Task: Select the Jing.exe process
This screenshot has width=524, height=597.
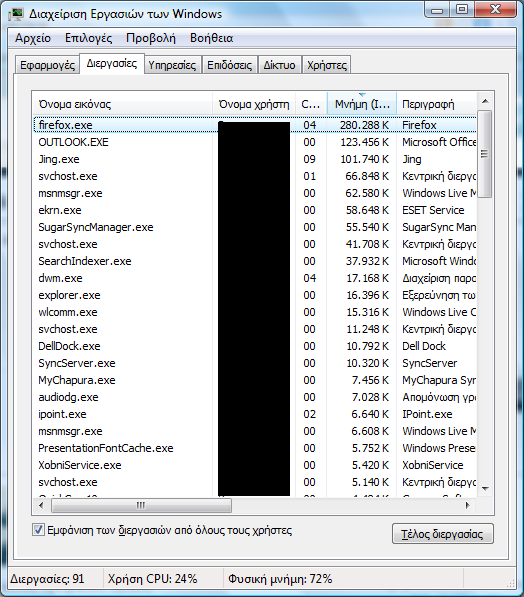Action: click(254, 159)
